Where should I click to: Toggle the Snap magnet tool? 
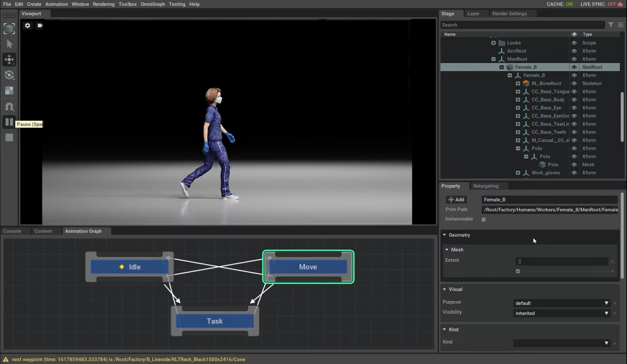click(x=9, y=106)
